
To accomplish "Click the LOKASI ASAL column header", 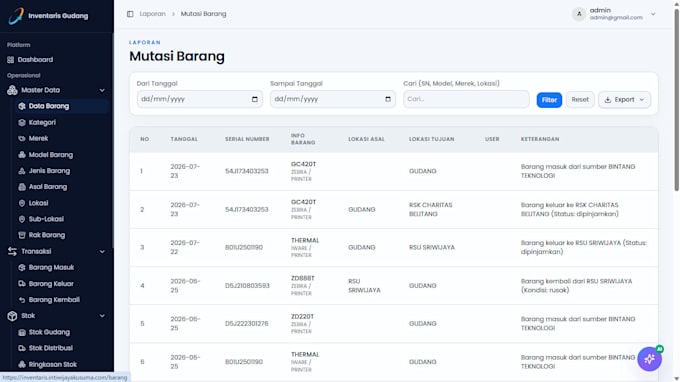I will pos(366,139).
